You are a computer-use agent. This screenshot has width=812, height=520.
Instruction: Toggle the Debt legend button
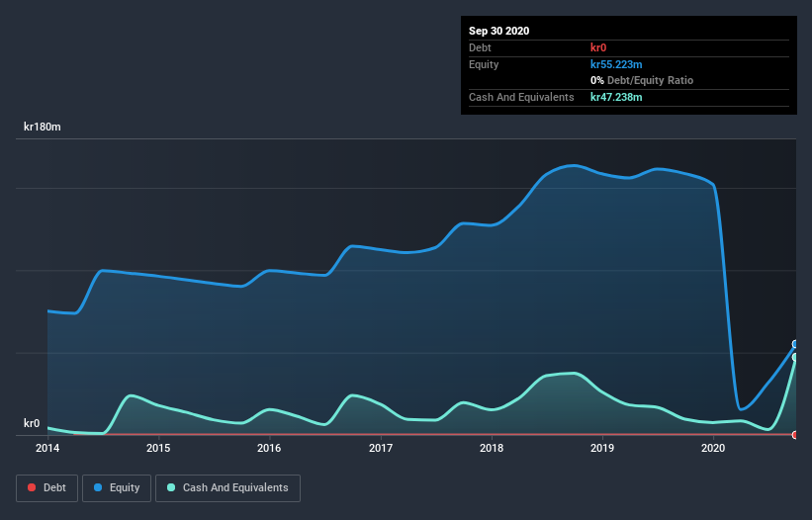[x=46, y=488]
